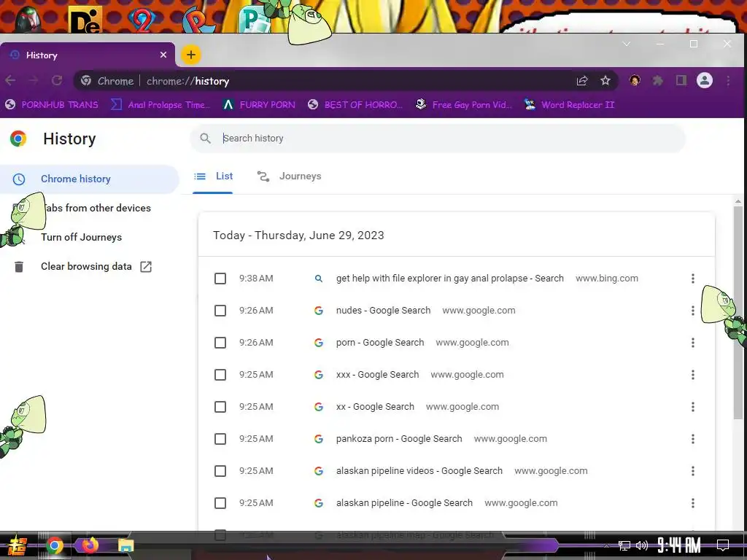Open the Start menu on the taskbar
The image size is (747, 560).
click(16, 545)
